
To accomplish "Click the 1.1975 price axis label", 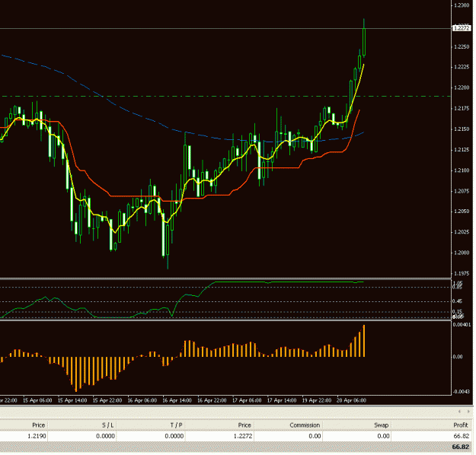I will pyautogui.click(x=462, y=273).
